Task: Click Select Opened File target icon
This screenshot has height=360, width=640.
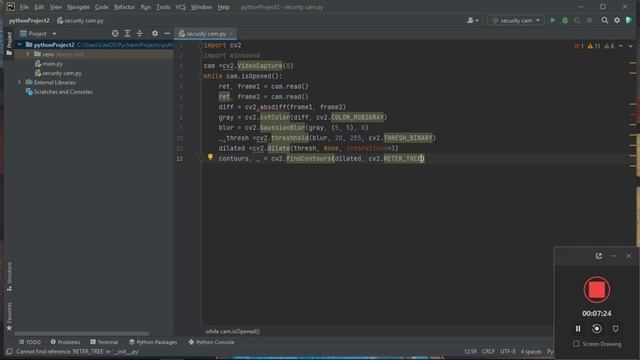Action: (x=115, y=33)
